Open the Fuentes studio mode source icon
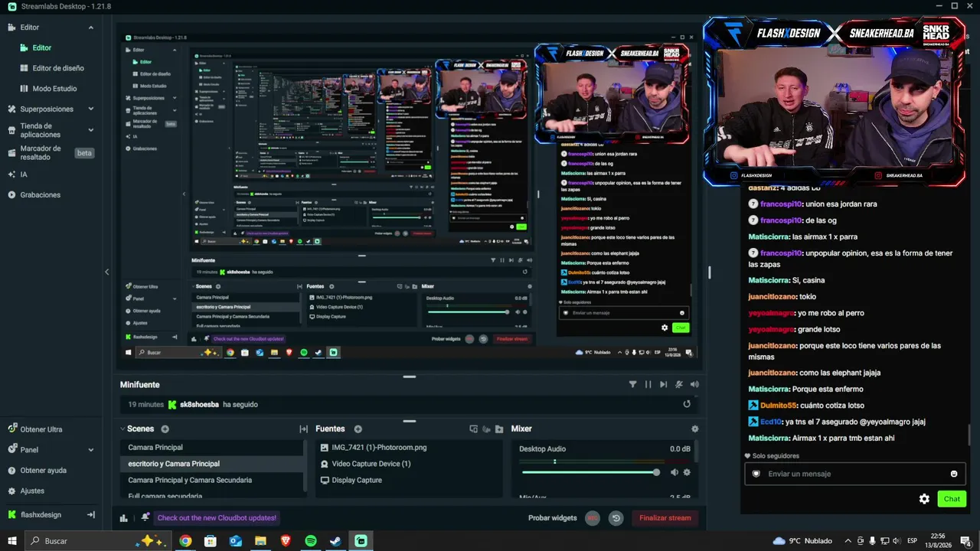 [x=473, y=429]
